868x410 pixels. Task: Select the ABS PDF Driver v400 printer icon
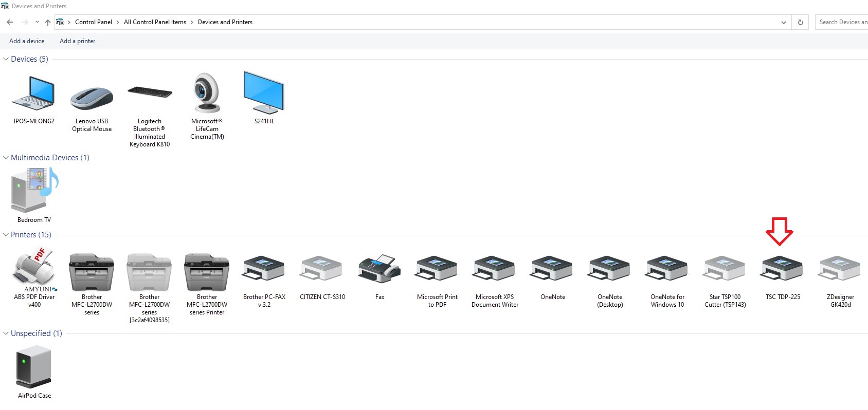click(x=34, y=269)
